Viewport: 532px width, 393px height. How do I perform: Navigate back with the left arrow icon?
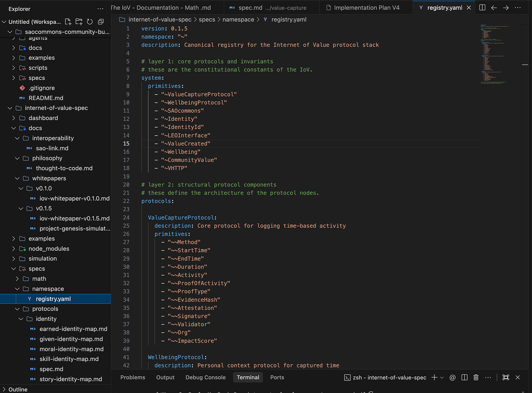pyautogui.click(x=494, y=8)
